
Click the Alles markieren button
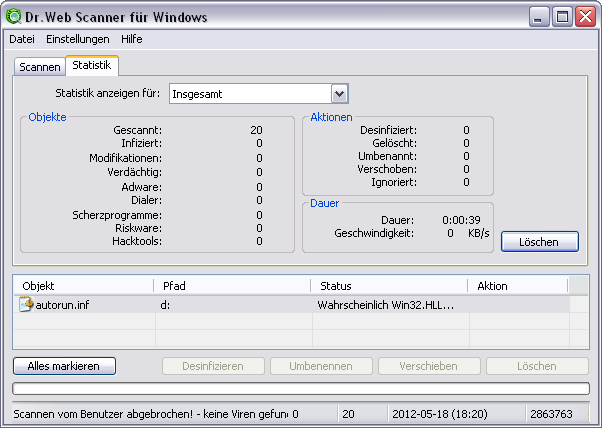tap(64, 366)
